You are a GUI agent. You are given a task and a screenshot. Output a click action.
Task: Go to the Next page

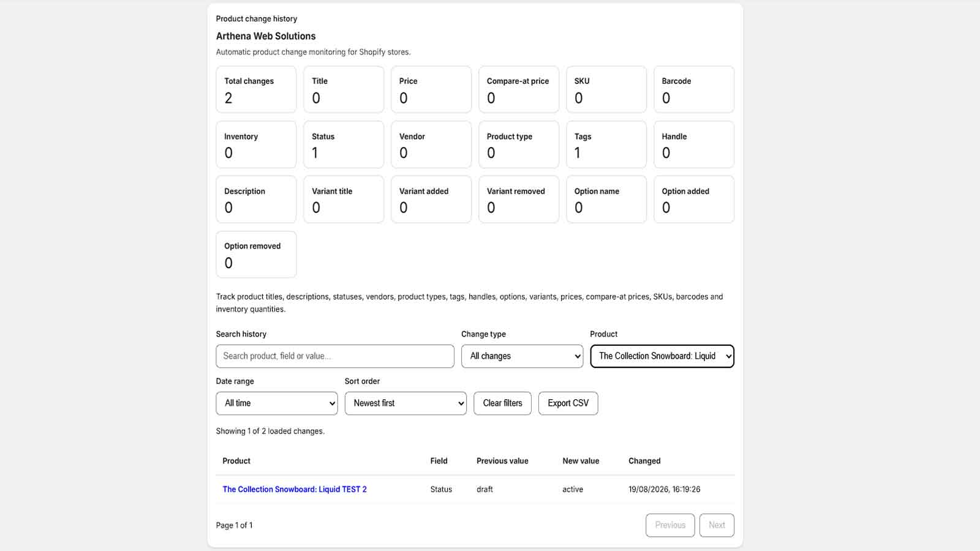(x=717, y=525)
